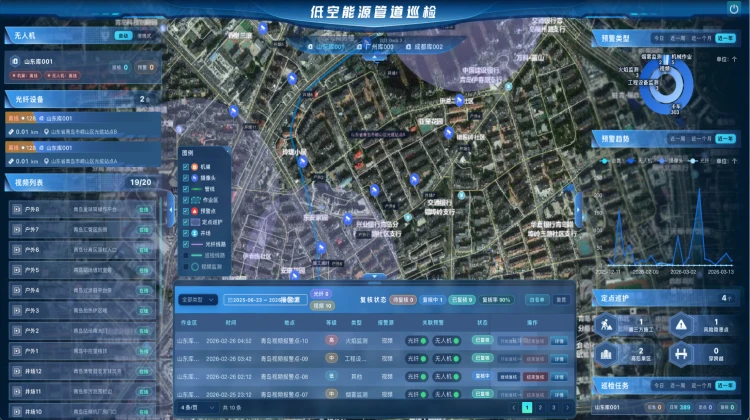Toggle 摄像头 legend checkbox
This screenshot has width=750, height=420.
(186, 178)
